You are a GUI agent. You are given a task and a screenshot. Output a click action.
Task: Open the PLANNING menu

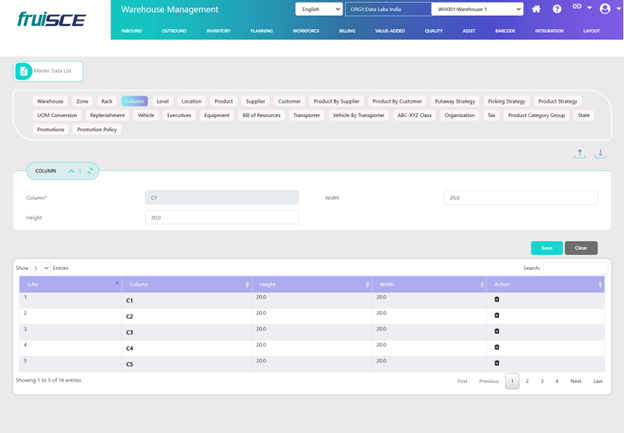(x=261, y=31)
